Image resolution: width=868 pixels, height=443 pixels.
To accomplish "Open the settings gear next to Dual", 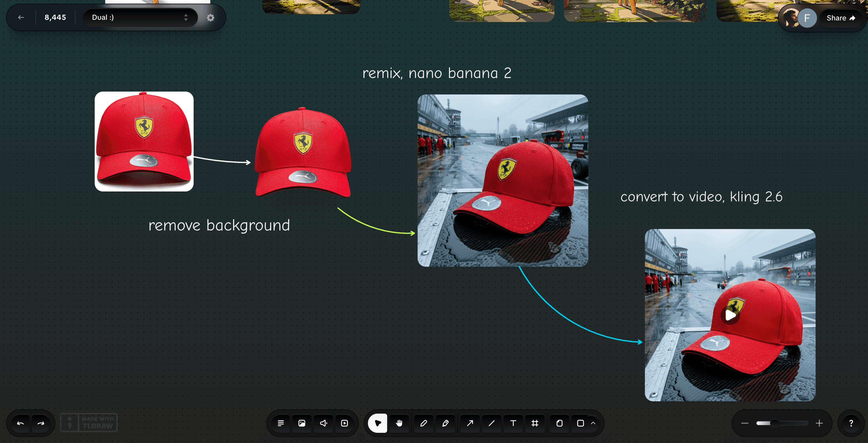I will point(211,17).
